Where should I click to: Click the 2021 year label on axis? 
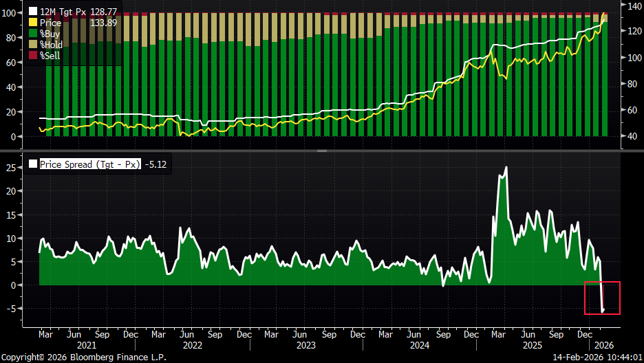[87, 345]
